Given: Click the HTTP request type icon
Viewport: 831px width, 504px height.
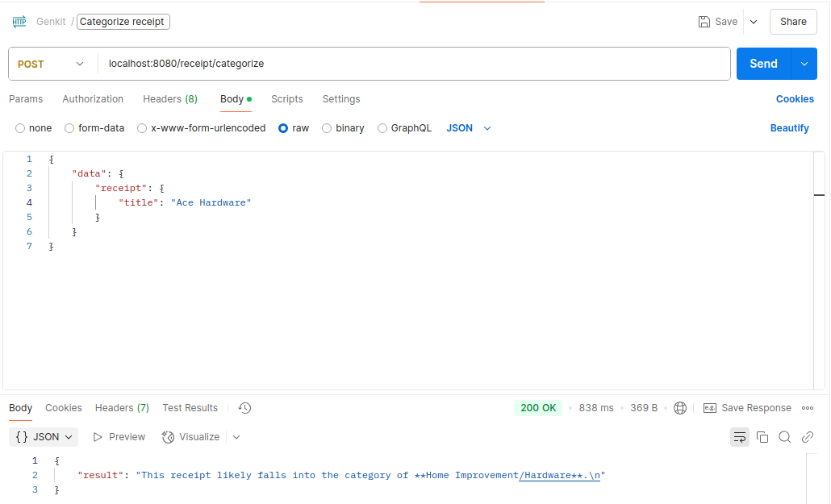Looking at the screenshot, I should pyautogui.click(x=19, y=22).
